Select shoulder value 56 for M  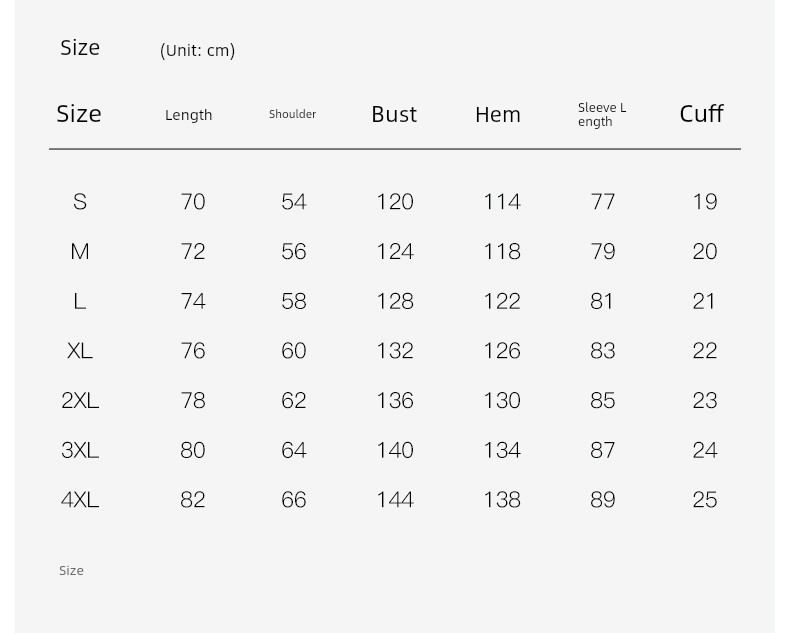294,251
